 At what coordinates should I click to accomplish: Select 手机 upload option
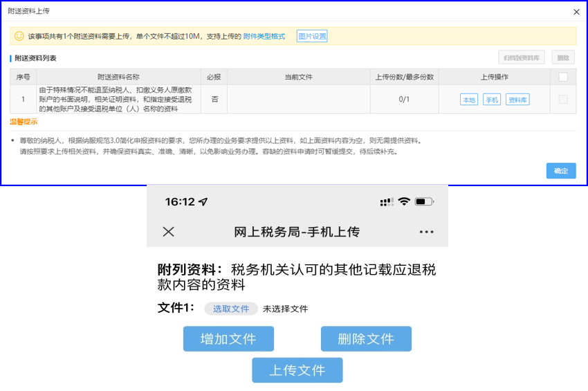[x=491, y=100]
